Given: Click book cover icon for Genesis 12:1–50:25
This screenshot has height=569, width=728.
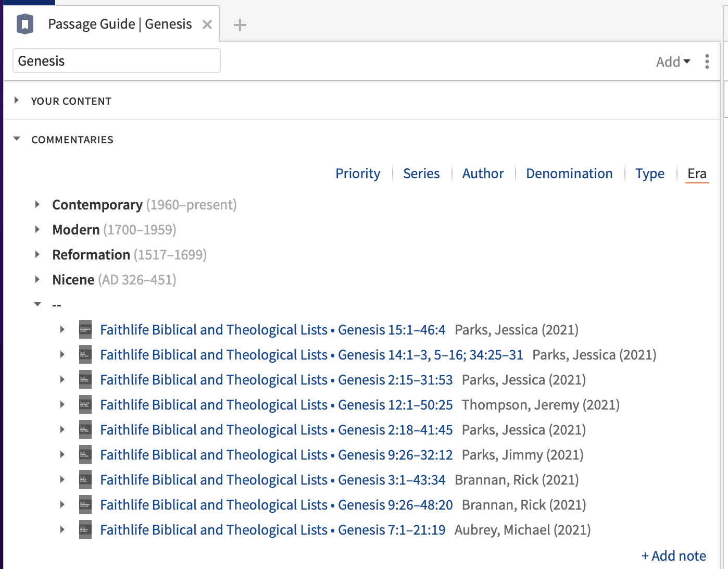Looking at the screenshot, I should point(85,404).
